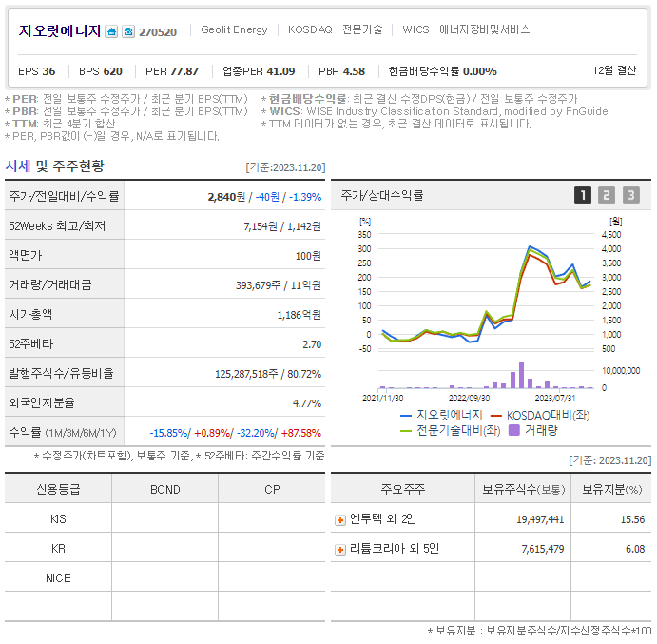The image size is (657, 644).
Task: Click the 2022/09/30 x-axis date label
Action: point(469,399)
